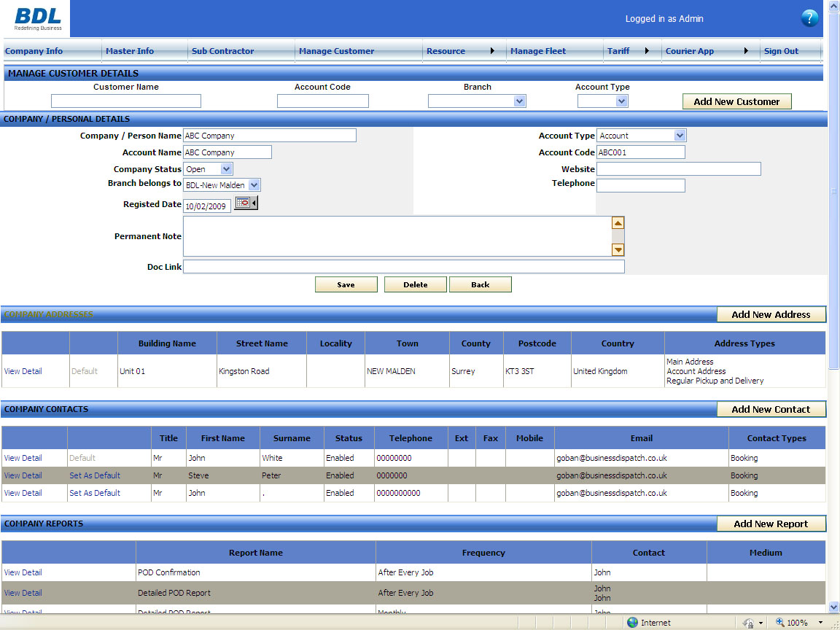Click the Contact Types column header
Screen dimensions: 840x630
[x=777, y=437]
